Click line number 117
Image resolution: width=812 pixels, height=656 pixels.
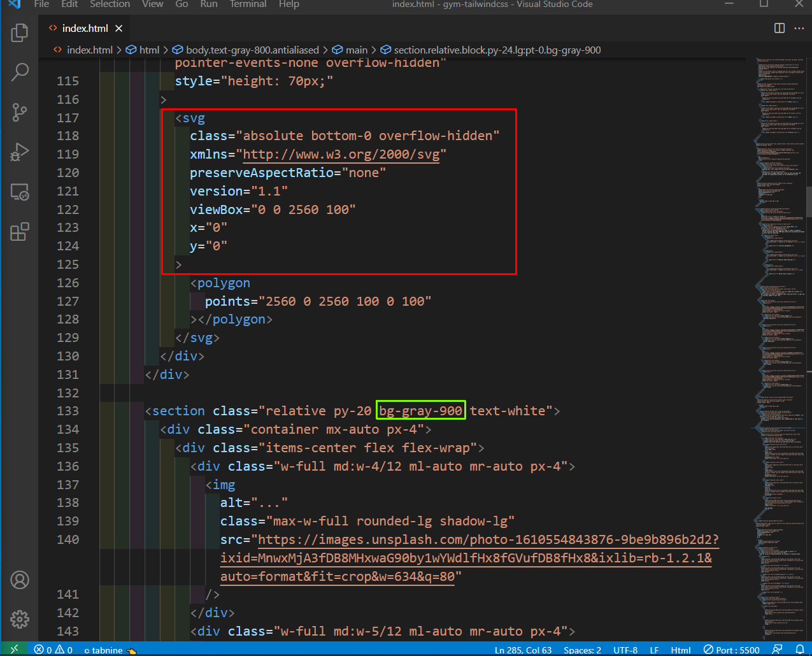68,118
